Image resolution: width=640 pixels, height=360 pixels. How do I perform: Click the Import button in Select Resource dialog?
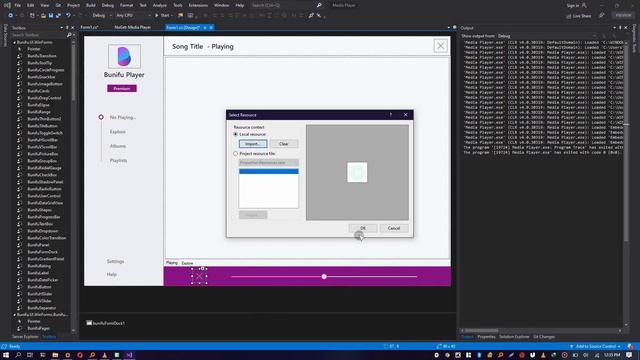pos(253,144)
